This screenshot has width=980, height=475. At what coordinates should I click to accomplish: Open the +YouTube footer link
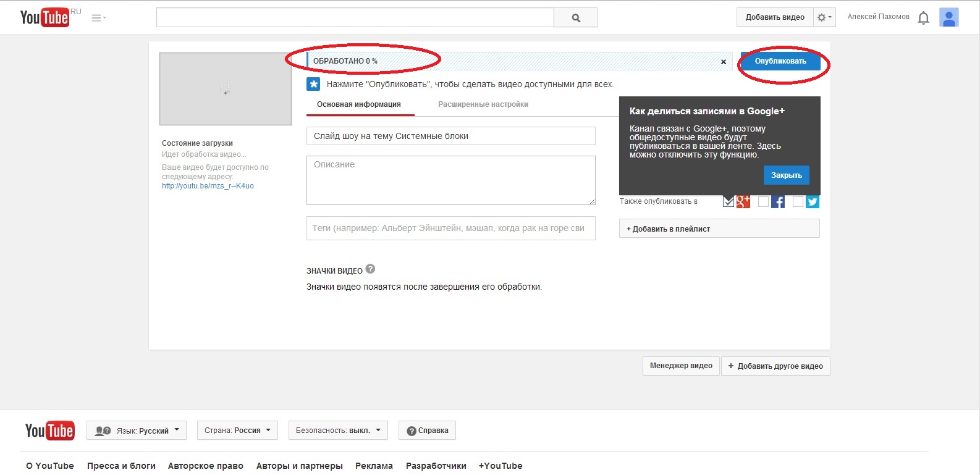pyautogui.click(x=501, y=466)
